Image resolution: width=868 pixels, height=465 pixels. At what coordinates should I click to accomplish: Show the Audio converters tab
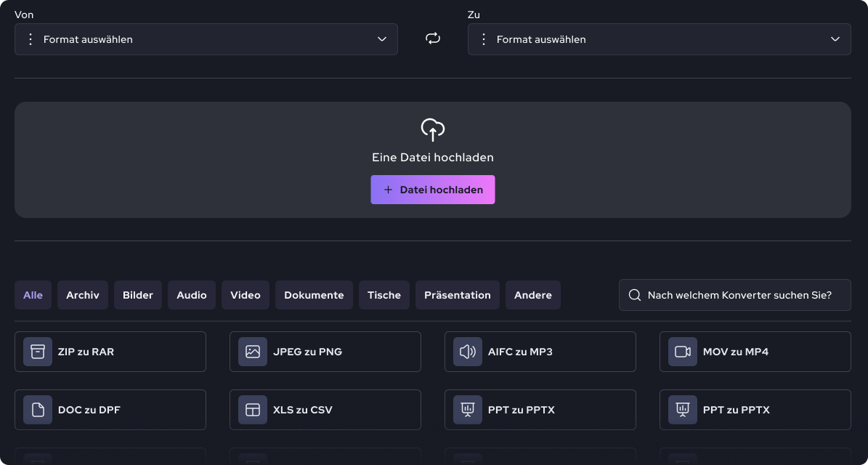pos(192,295)
